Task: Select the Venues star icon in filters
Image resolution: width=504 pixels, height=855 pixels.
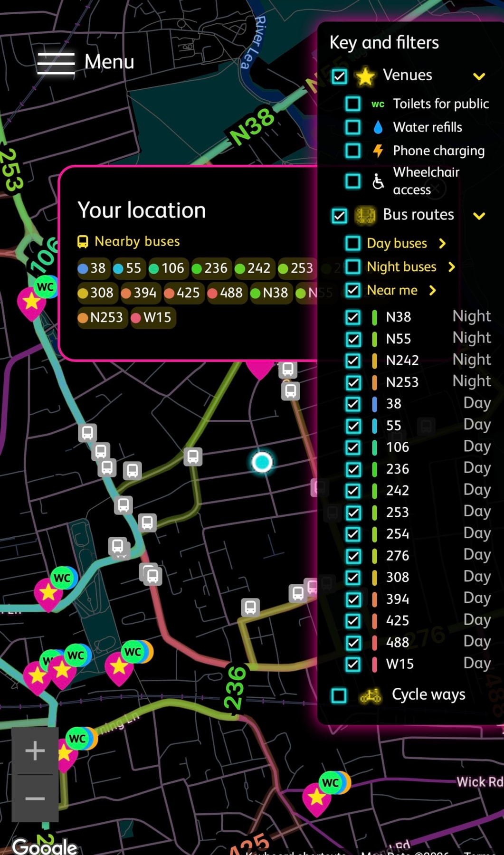Action: click(365, 76)
